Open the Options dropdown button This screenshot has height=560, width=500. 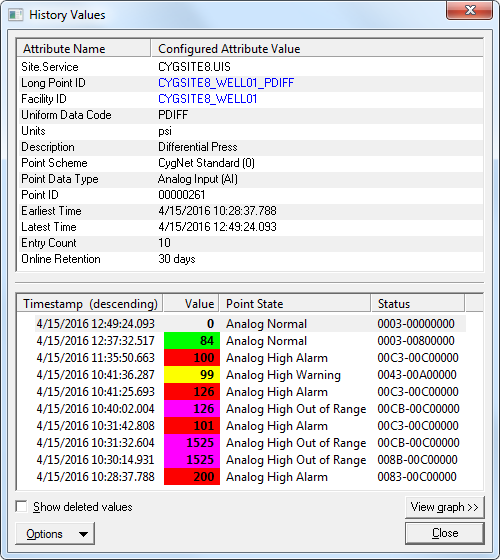(55, 534)
